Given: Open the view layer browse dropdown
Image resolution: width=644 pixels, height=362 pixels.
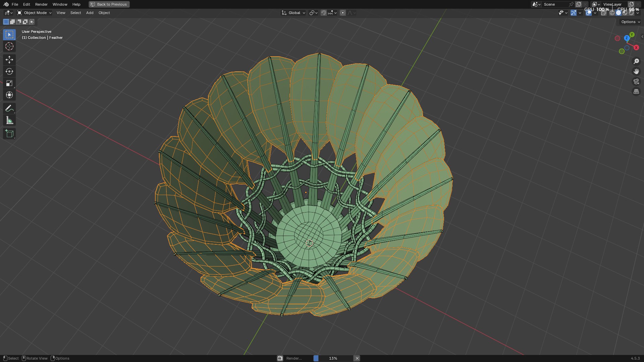Looking at the screenshot, I should point(596,4).
